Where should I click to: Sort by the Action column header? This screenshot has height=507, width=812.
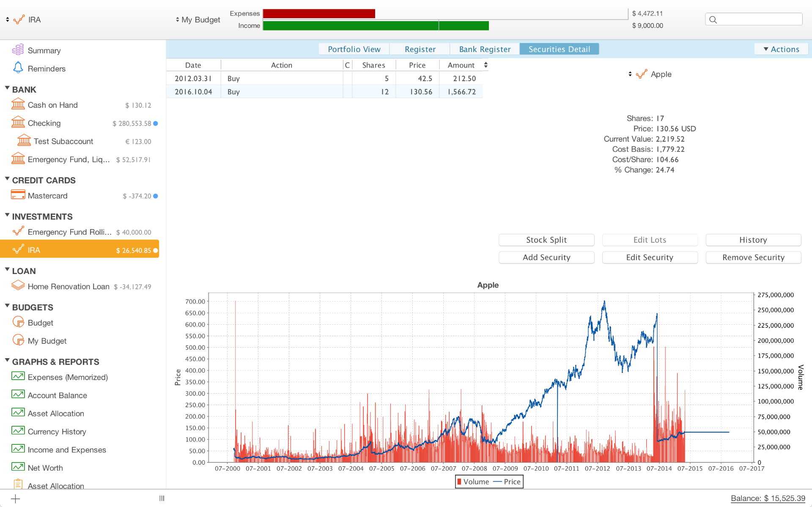coord(282,65)
